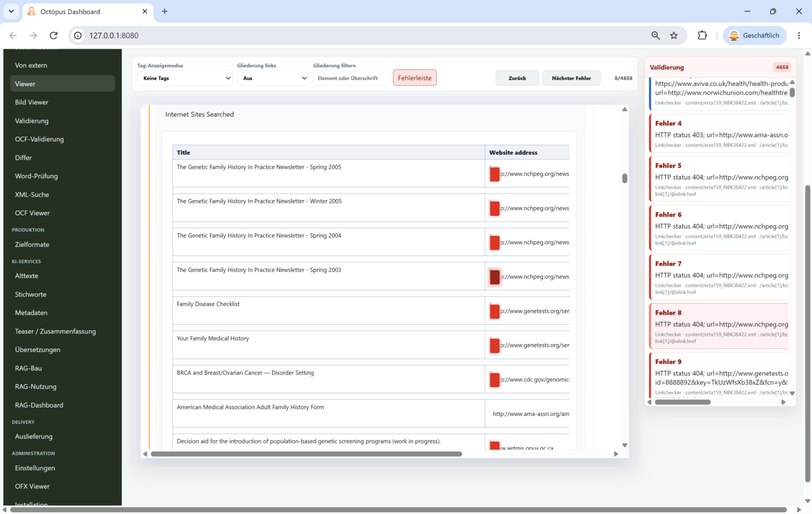Toggle the Fehlerleiste button
The height and width of the screenshot is (514, 812).
(x=415, y=78)
